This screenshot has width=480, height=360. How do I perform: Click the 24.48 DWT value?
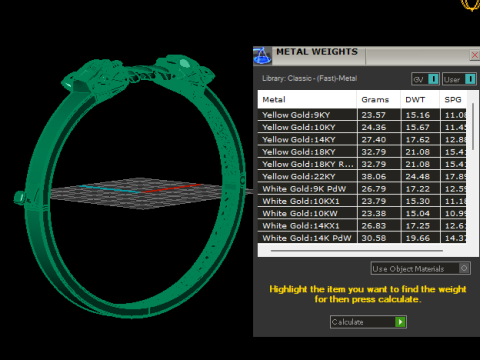tap(418, 177)
